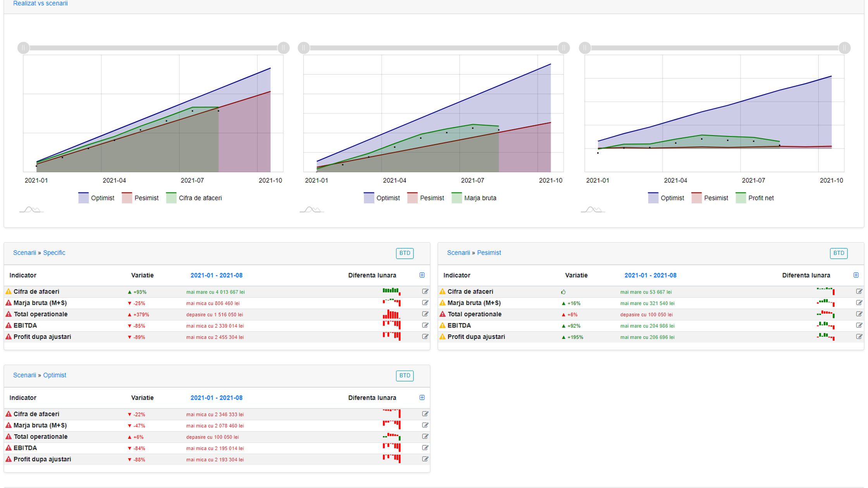Image resolution: width=868 pixels, height=488 pixels.
Task: Toggle Pesimist series in Profit net chart
Action: pyautogui.click(x=710, y=198)
